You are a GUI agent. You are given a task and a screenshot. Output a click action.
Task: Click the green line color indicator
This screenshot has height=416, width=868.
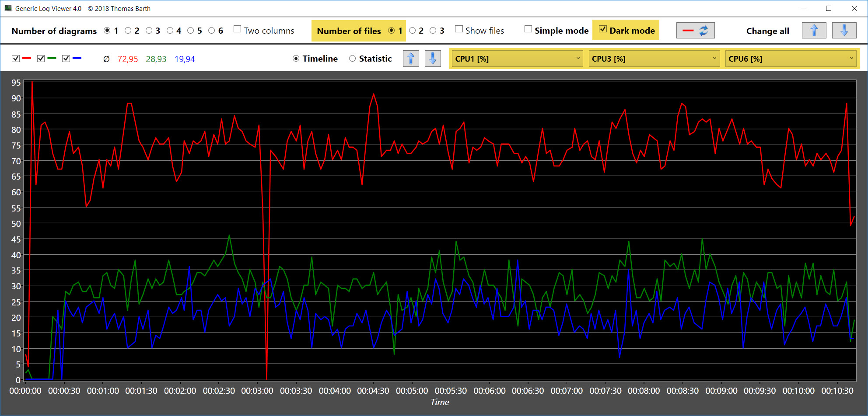pyautogui.click(x=52, y=58)
